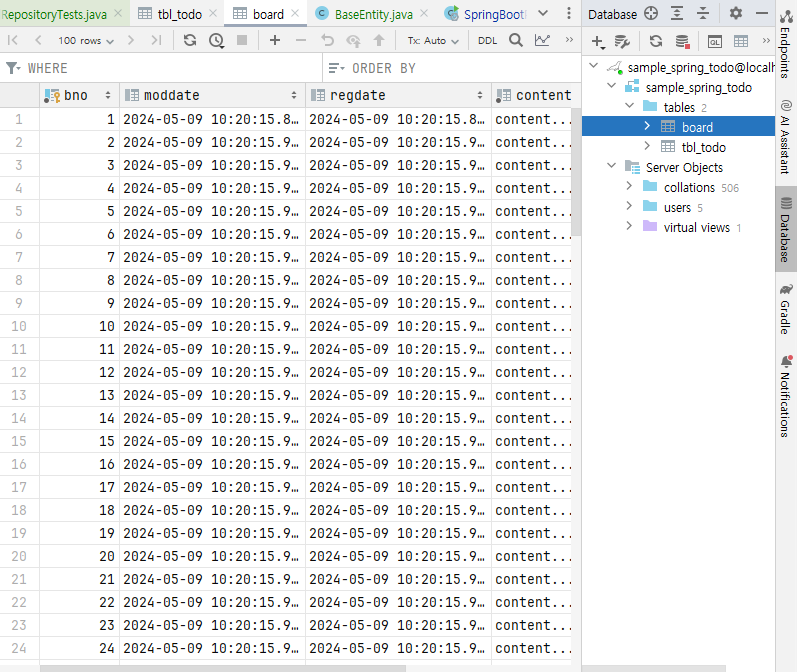Open the auto-refresh clock icon
The width and height of the screenshot is (797, 672).
(217, 40)
